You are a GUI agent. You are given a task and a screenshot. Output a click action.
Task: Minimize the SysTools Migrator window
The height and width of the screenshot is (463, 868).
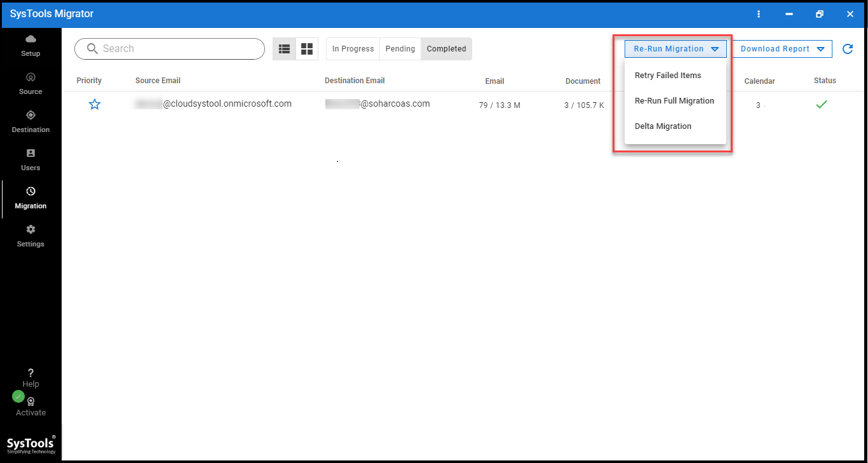tap(789, 14)
